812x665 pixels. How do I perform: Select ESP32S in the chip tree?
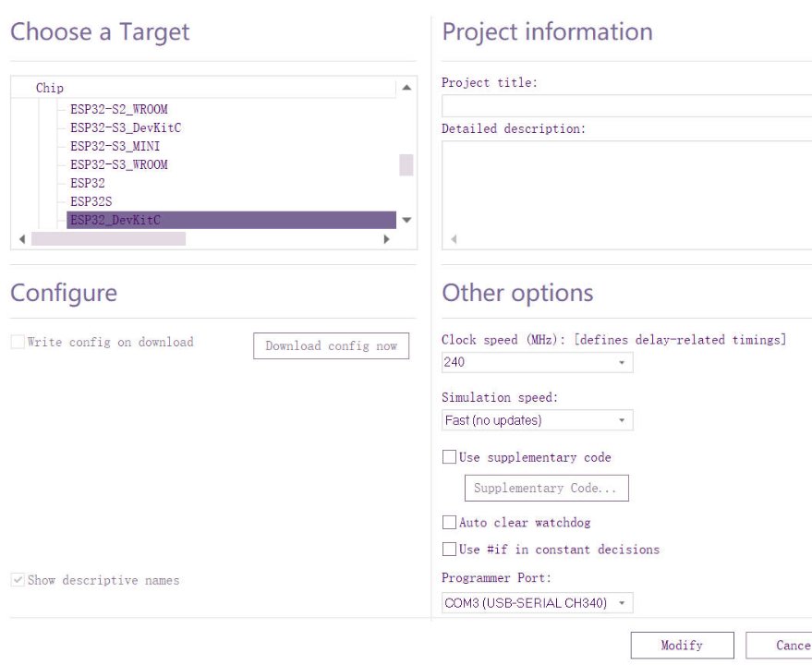coord(91,201)
